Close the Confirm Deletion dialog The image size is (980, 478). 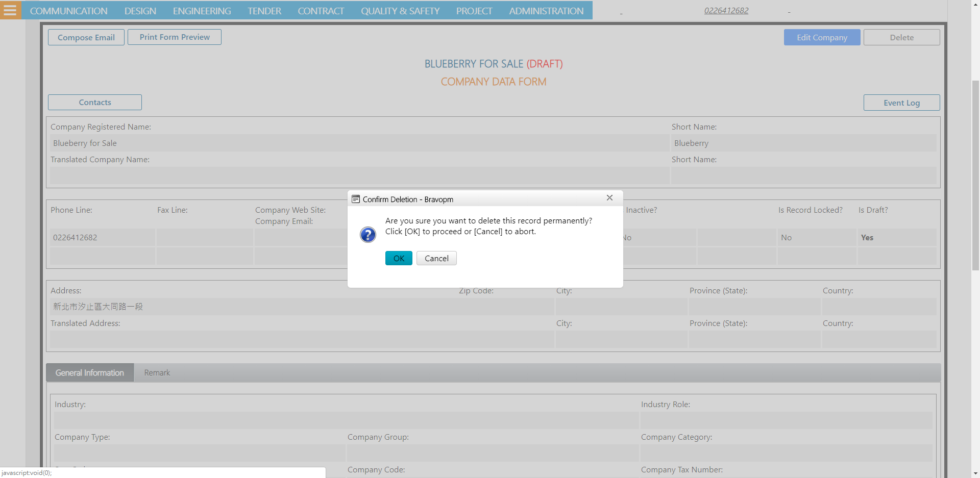[609, 198]
